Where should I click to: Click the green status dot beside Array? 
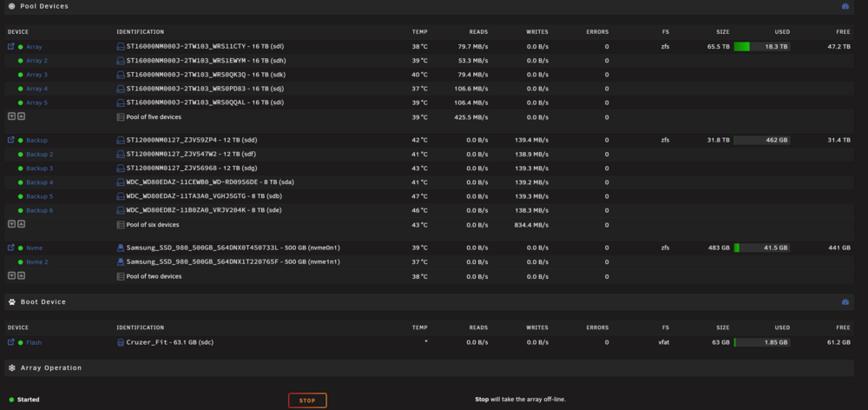[21, 47]
